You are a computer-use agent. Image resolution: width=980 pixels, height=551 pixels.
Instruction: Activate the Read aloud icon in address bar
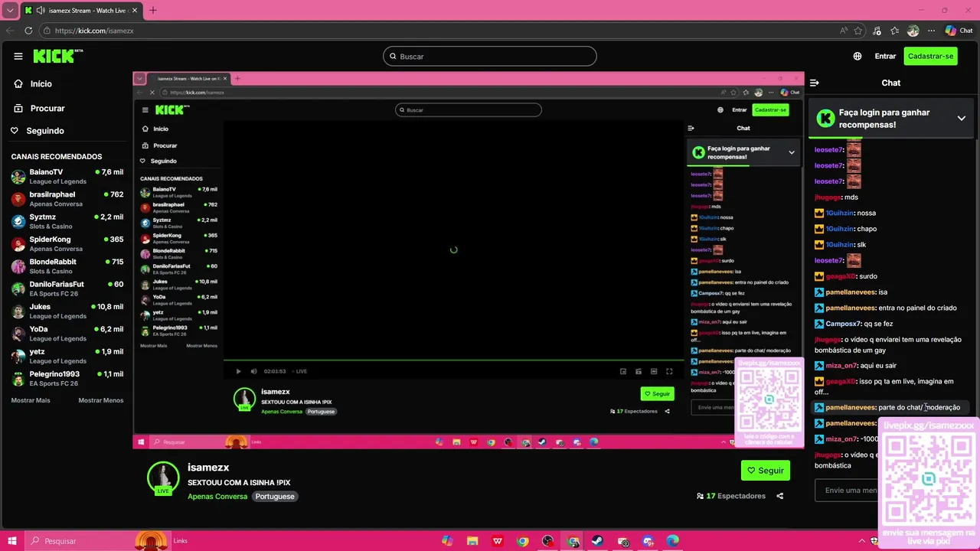tap(844, 31)
